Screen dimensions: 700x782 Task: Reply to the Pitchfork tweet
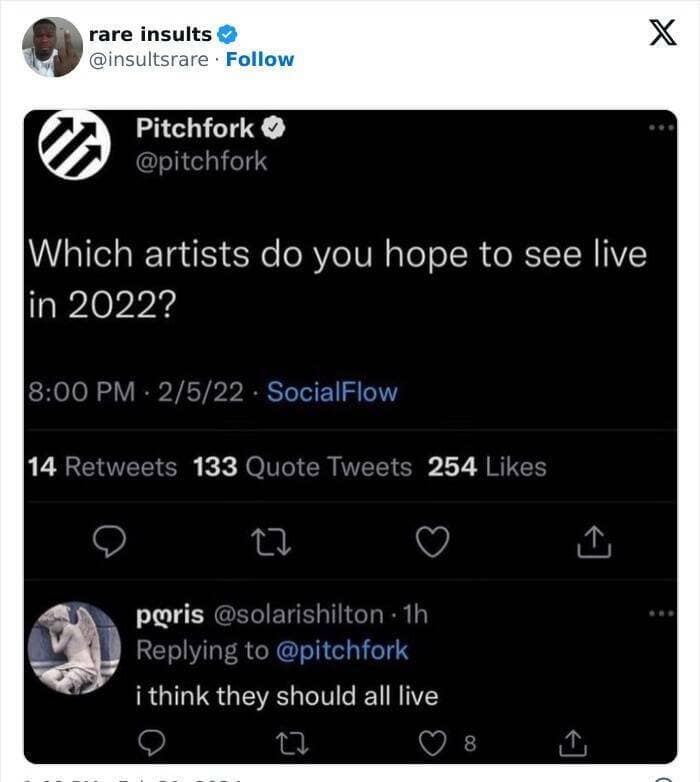pyautogui.click(x=108, y=541)
